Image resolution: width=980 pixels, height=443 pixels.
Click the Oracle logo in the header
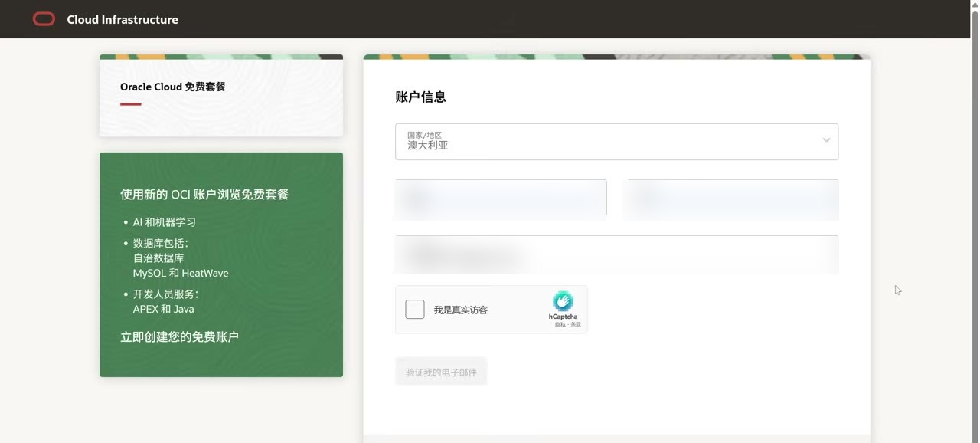tap(44, 19)
